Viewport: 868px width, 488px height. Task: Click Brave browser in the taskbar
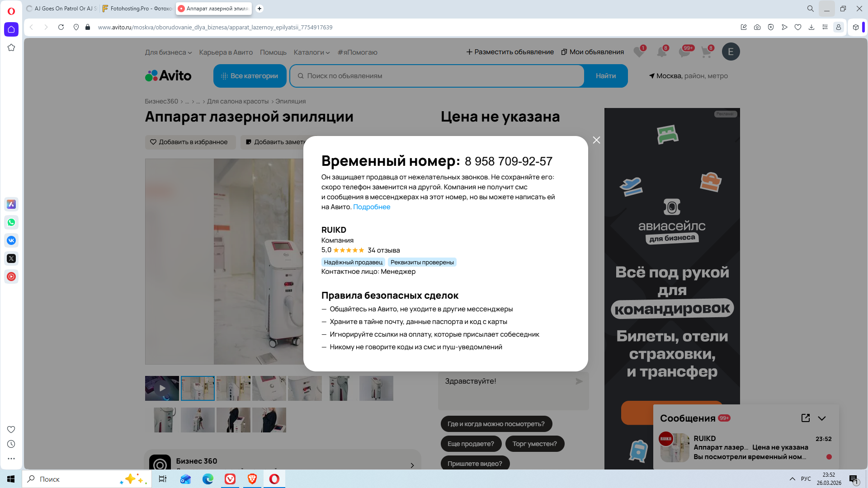(252, 479)
